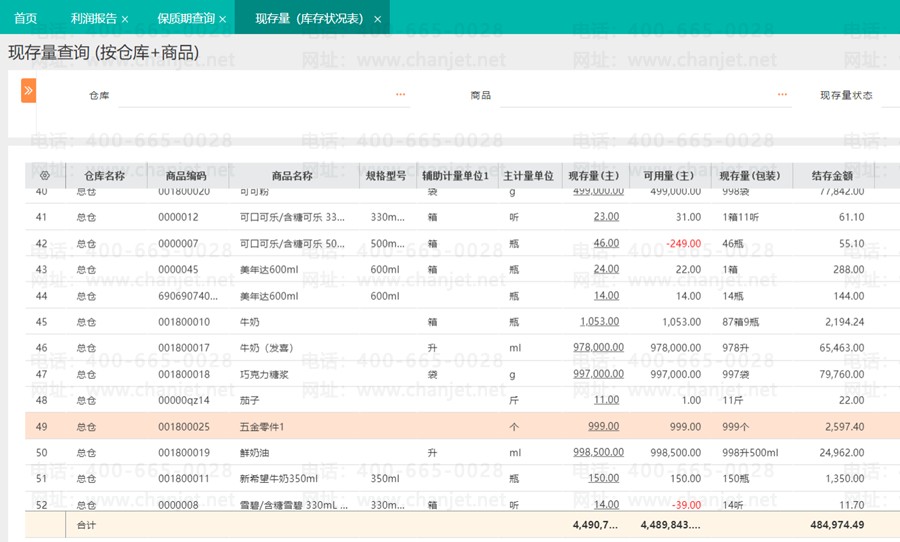This screenshot has height=542, width=900.
Task: Open stock quantity link 1,053.00 for 牛奶
Action: 599,322
